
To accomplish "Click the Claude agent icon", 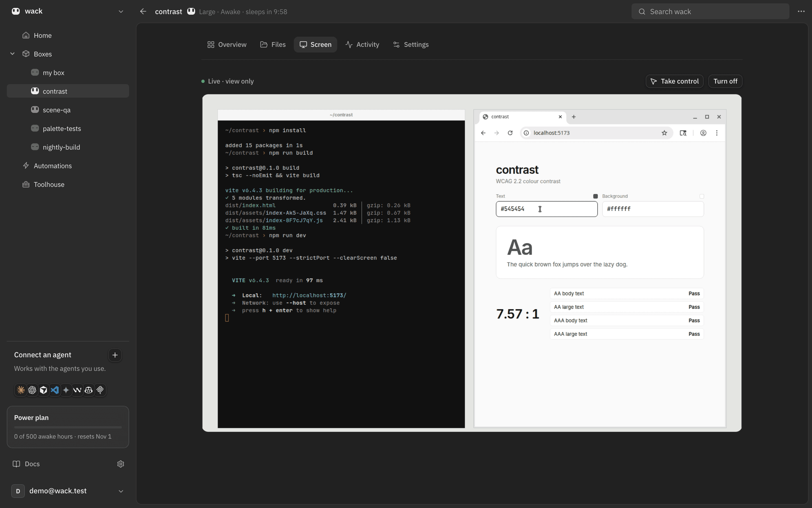I will [x=21, y=390].
